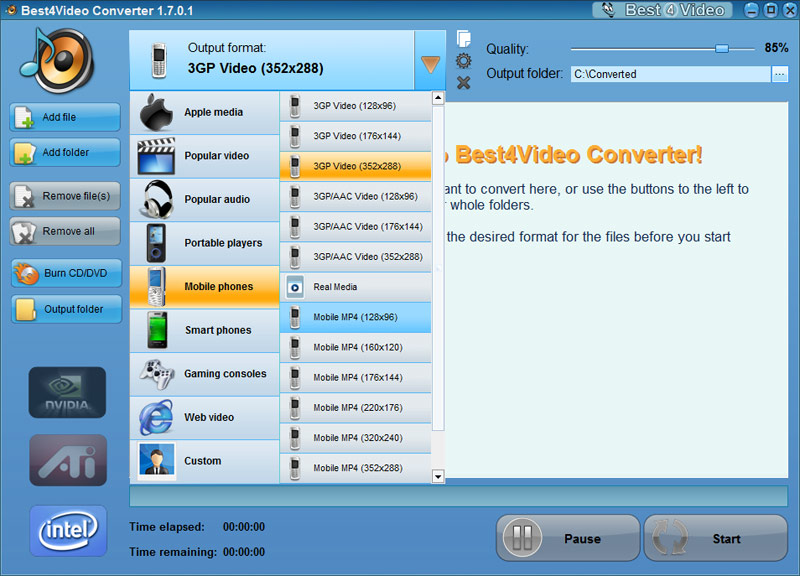Choose Mobile MP4 (220x176) format
Image resolution: width=800 pixels, height=576 pixels.
tap(356, 408)
